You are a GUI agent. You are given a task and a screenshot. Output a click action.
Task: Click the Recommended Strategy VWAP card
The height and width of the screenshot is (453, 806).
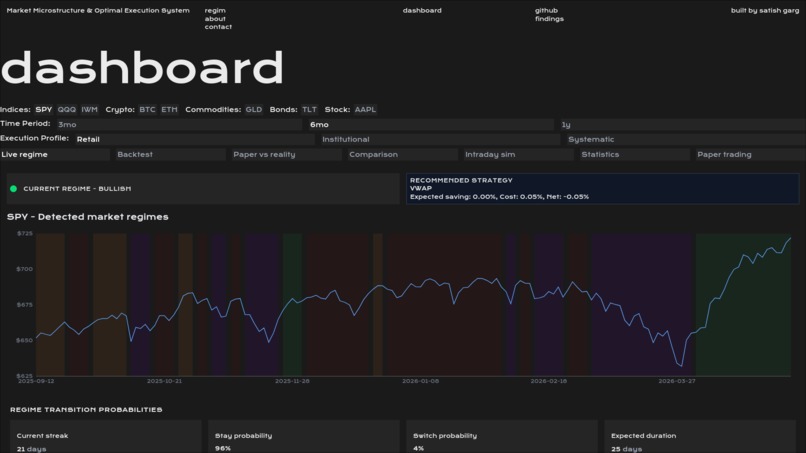coord(602,189)
